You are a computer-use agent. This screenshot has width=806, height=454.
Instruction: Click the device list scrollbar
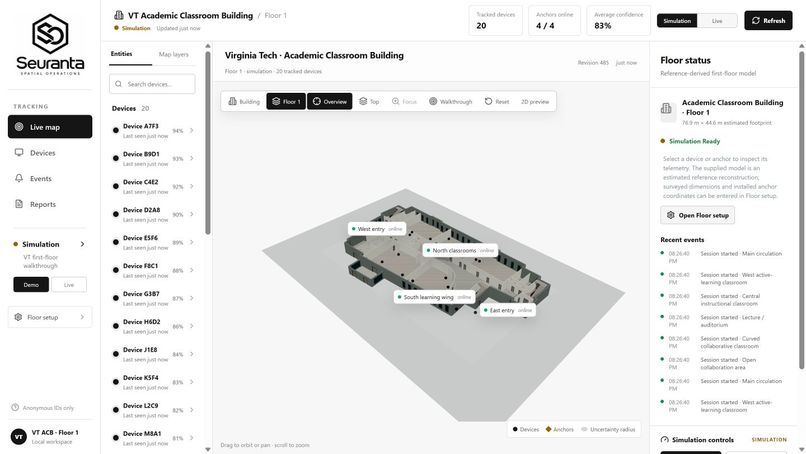point(208,143)
